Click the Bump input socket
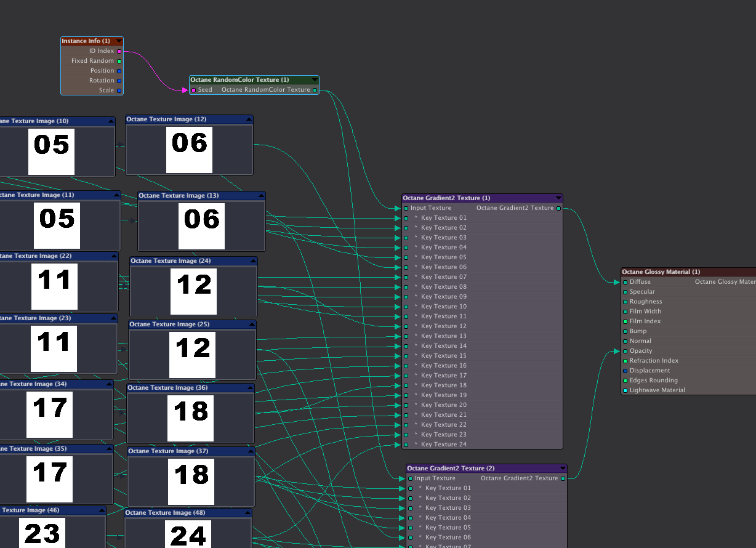Image resolution: width=756 pixels, height=548 pixels. tap(625, 331)
